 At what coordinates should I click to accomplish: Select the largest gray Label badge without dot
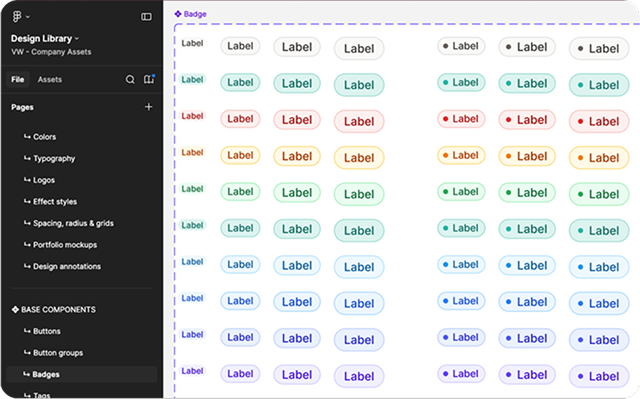359,49
